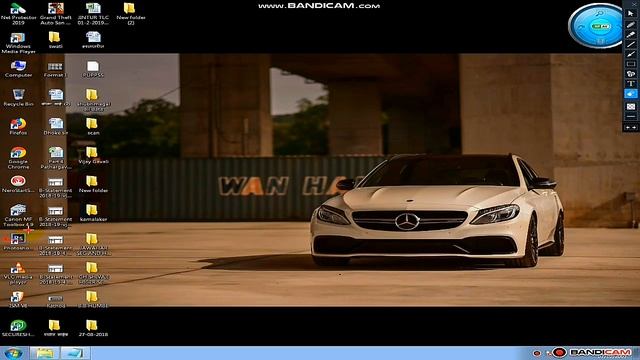Screen dimensions: 640x360
Task: Close the drawing toolbar panel
Action: click(x=634, y=3)
